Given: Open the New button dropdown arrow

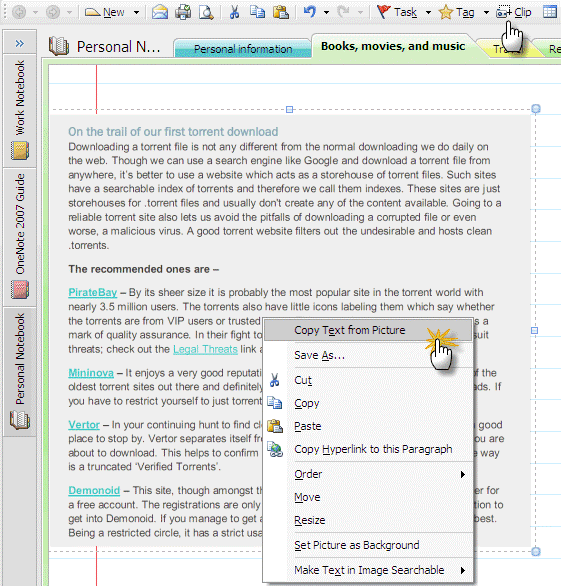Looking at the screenshot, I should pos(136,12).
